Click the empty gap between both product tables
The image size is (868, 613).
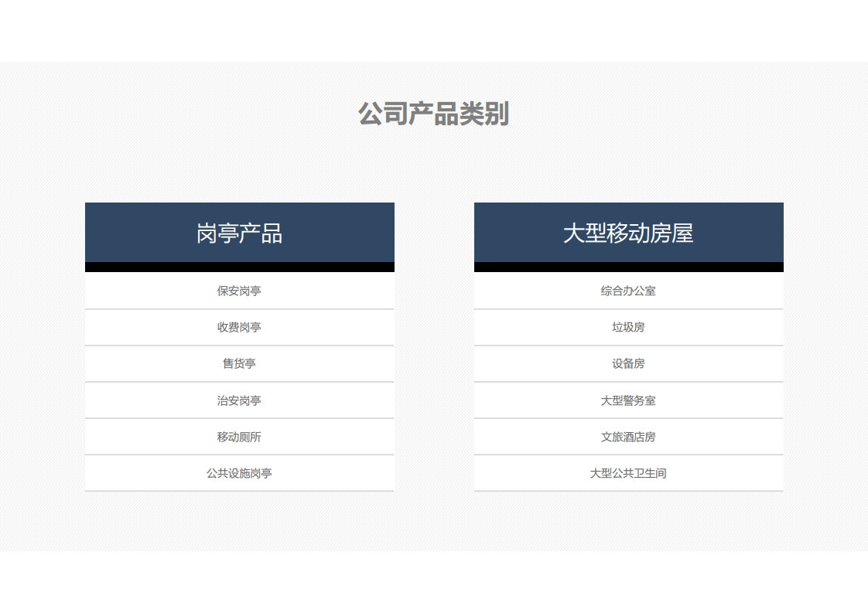(x=434, y=348)
